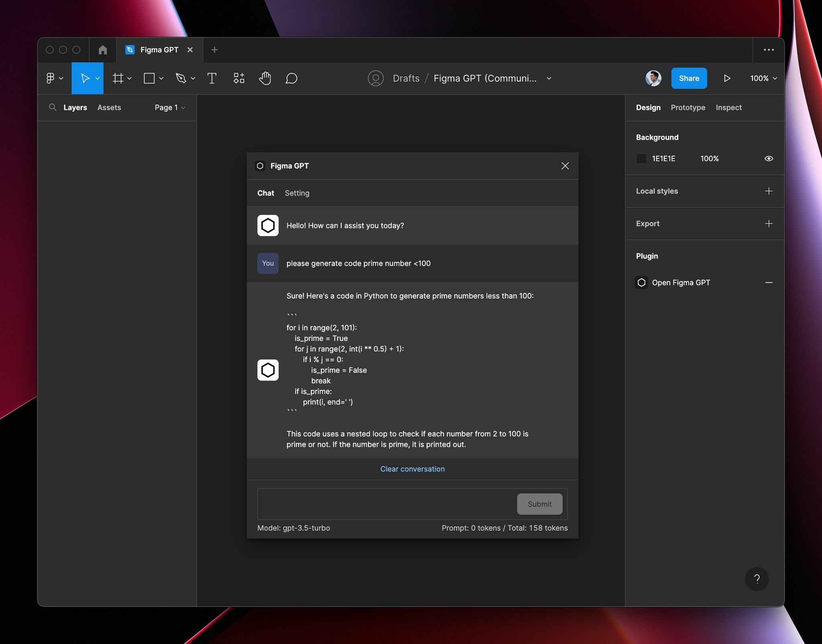Toggle background visibility eye icon
This screenshot has width=822, height=644.
point(769,158)
